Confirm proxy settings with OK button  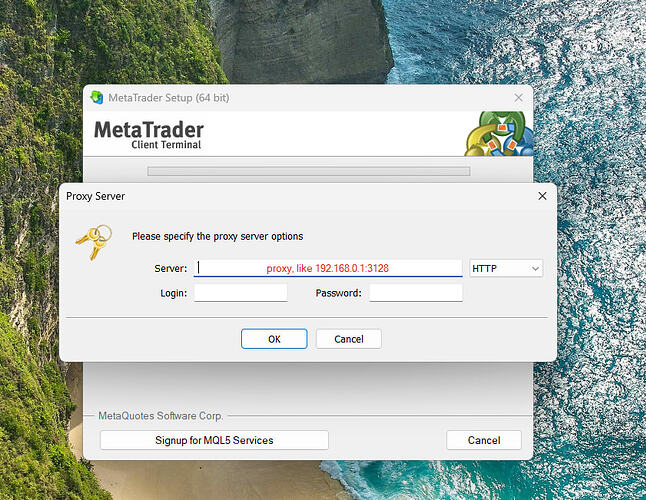(274, 339)
